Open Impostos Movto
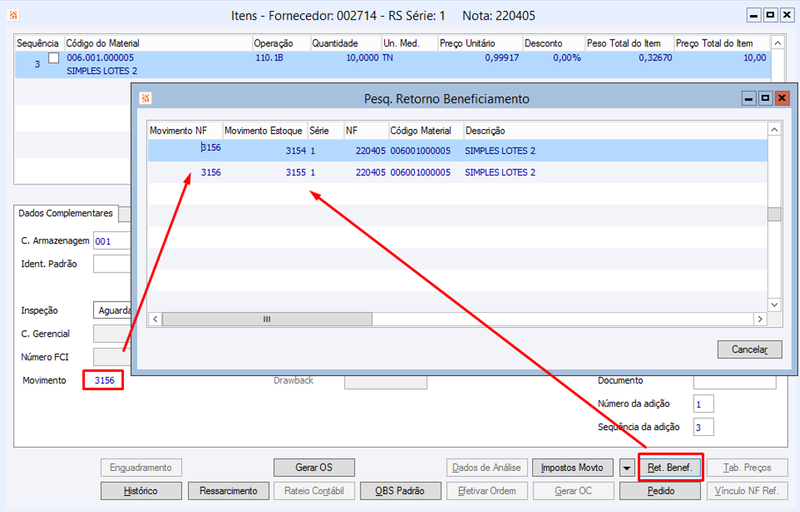The image size is (800, 512). pos(572,468)
